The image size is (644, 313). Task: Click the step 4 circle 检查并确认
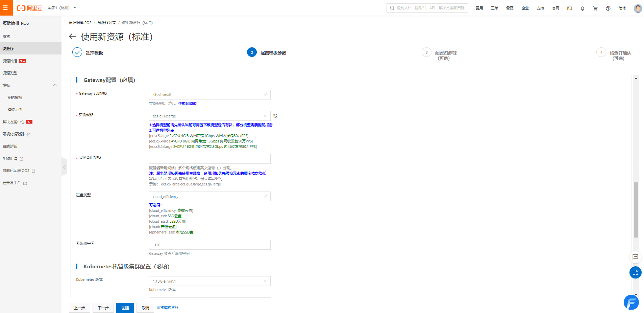pos(601,52)
